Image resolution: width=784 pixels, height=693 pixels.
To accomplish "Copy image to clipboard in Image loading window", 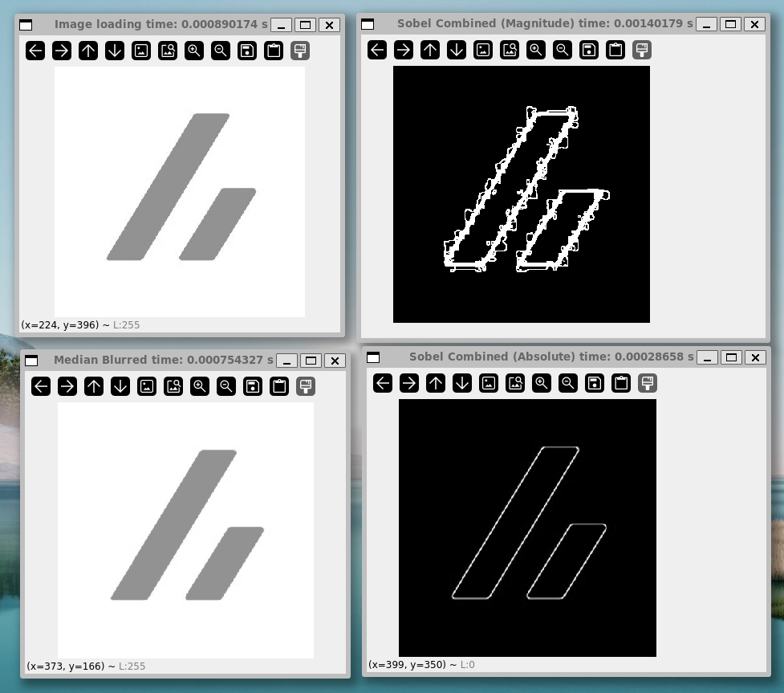I will coord(274,51).
